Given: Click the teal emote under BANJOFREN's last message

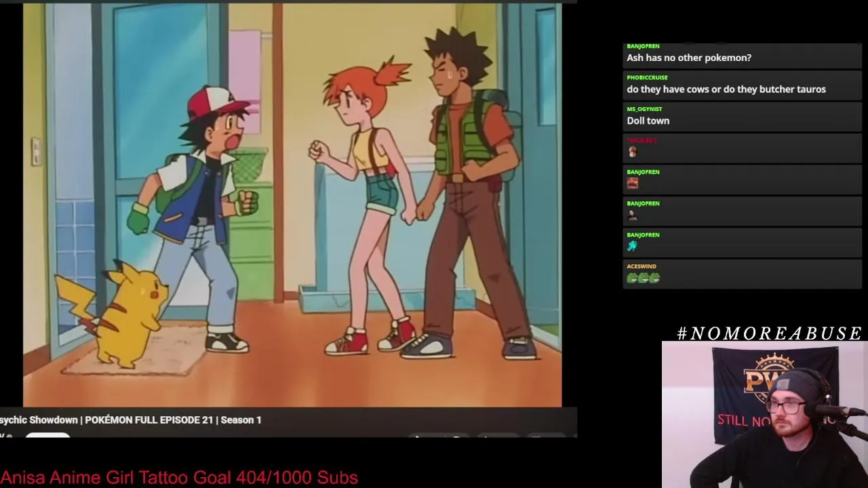Looking at the screenshot, I should click(x=632, y=246).
